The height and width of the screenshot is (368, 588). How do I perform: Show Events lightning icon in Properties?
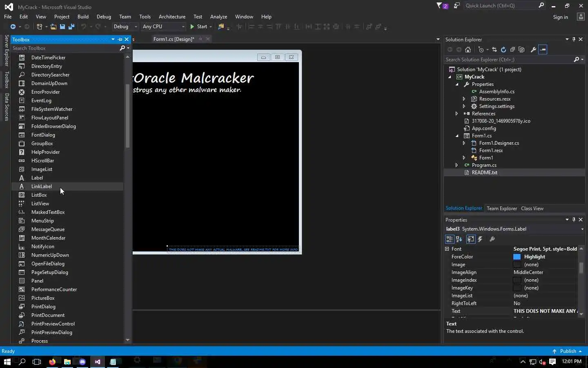[x=480, y=239]
